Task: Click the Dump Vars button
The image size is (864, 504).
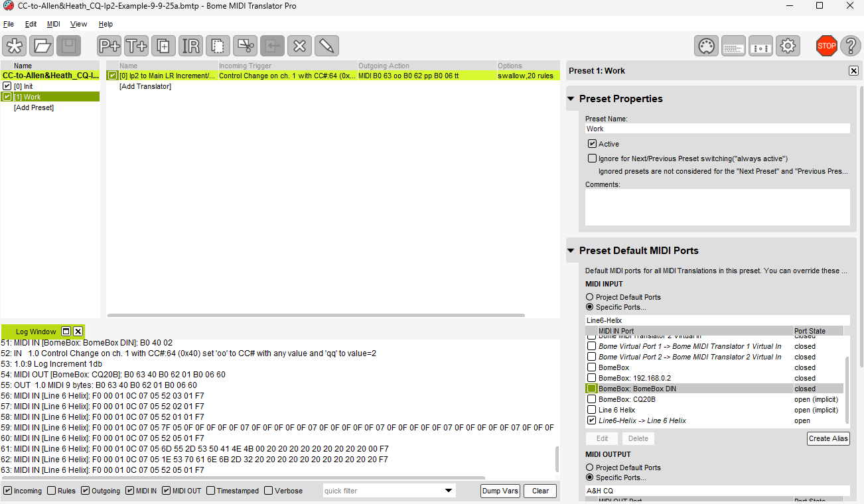Action: tap(500, 491)
